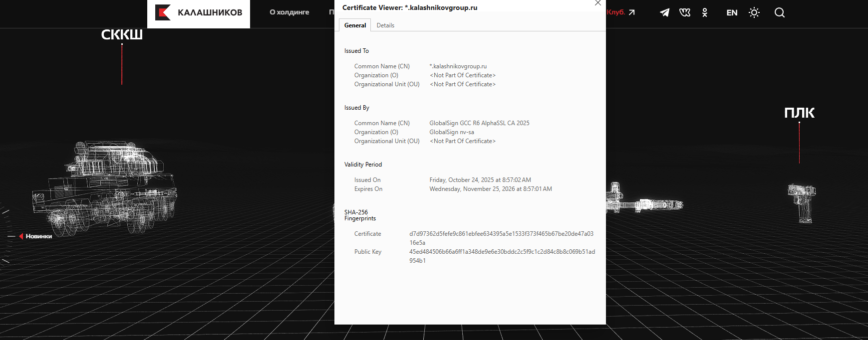
Task: Click the Issued By section heading
Action: tap(356, 108)
